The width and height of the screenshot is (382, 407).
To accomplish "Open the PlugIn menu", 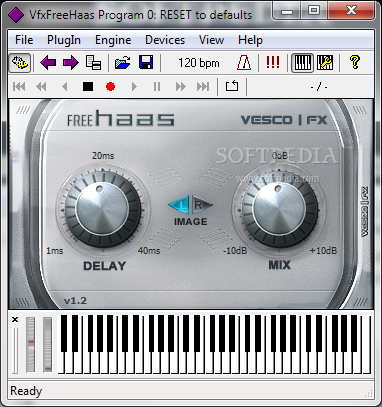I will tap(64, 40).
